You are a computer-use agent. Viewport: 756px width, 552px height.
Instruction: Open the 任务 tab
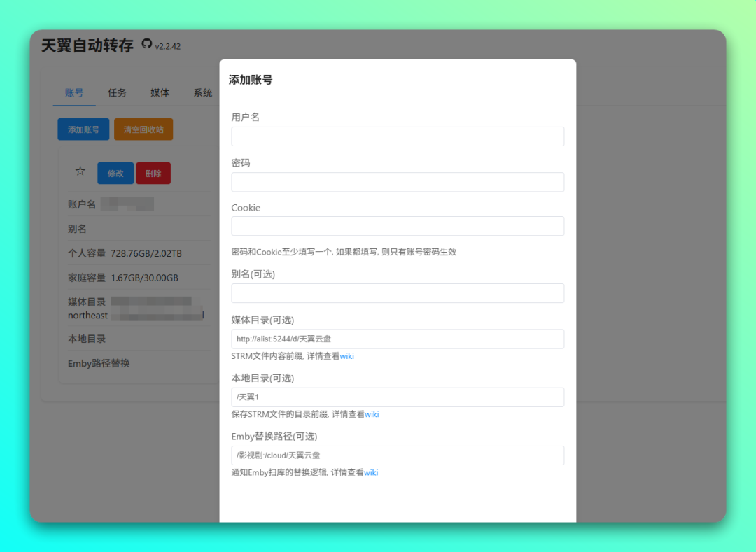coord(117,92)
